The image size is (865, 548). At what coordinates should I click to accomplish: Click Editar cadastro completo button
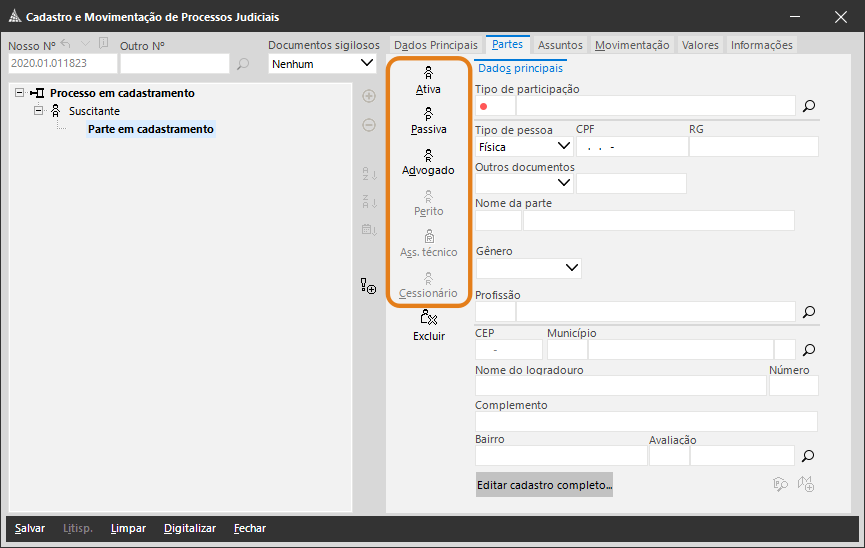(x=544, y=485)
